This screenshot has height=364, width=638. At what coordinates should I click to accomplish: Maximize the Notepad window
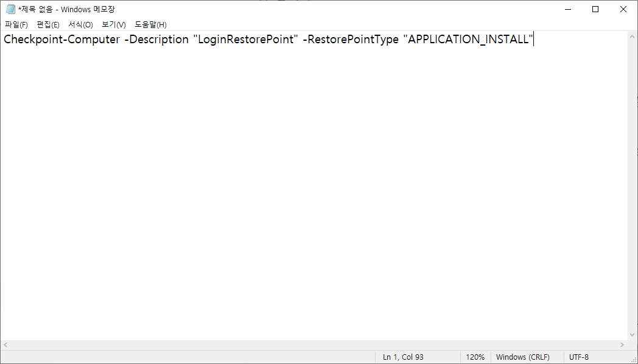(595, 9)
